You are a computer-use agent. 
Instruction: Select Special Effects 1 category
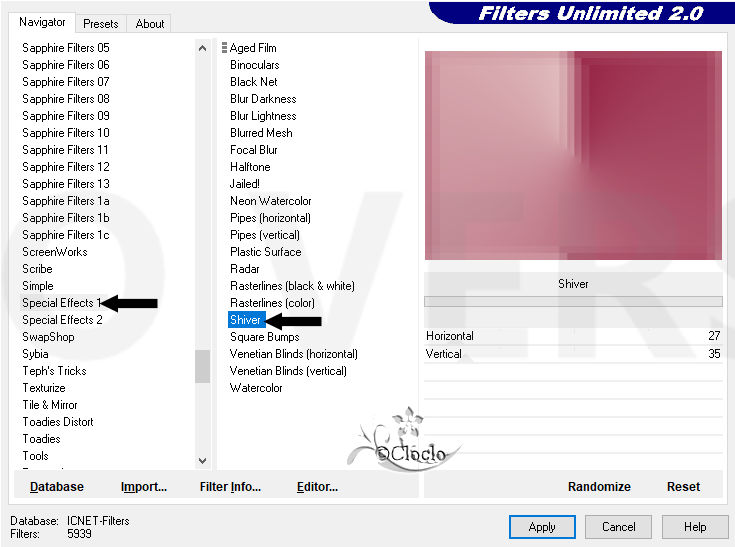tap(62, 303)
